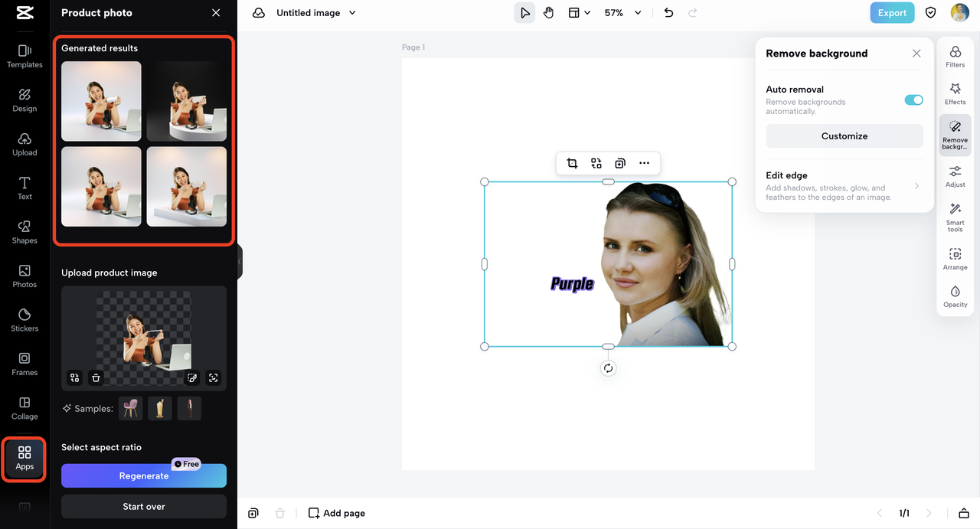This screenshot has height=529, width=980.
Task: Expand the Edit edge options
Action: pos(844,186)
